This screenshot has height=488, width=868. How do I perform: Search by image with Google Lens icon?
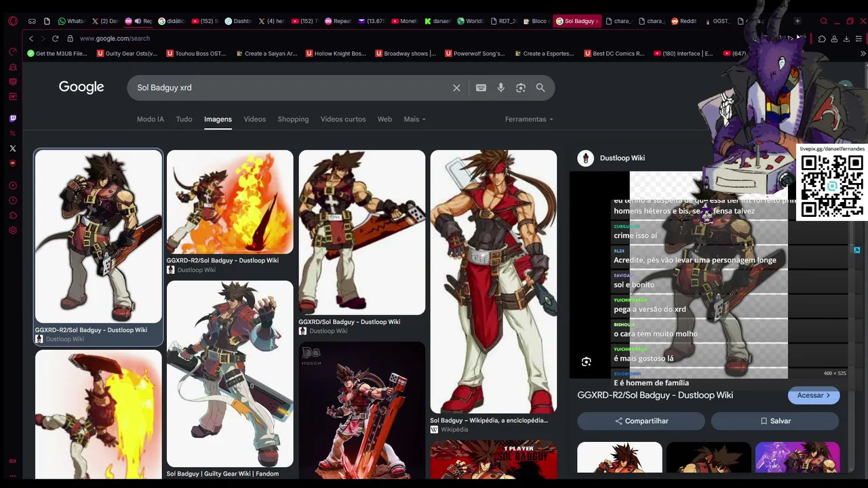pyautogui.click(x=521, y=87)
